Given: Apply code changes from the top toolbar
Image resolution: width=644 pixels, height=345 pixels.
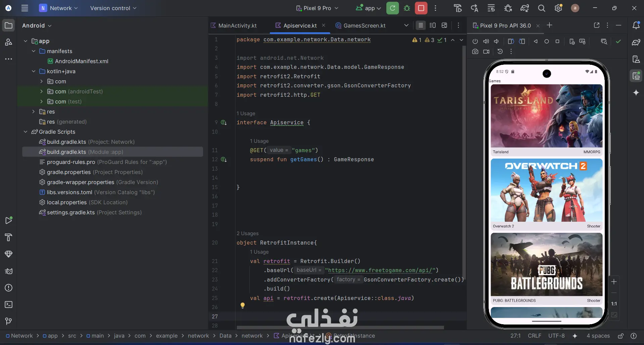Looking at the screenshot, I should (491, 8).
